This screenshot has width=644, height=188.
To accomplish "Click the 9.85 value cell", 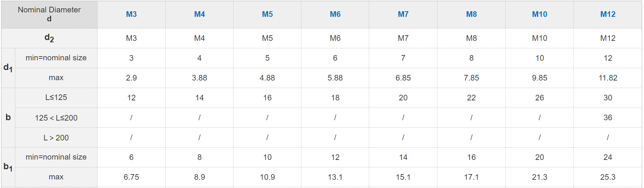I will click(x=539, y=78).
